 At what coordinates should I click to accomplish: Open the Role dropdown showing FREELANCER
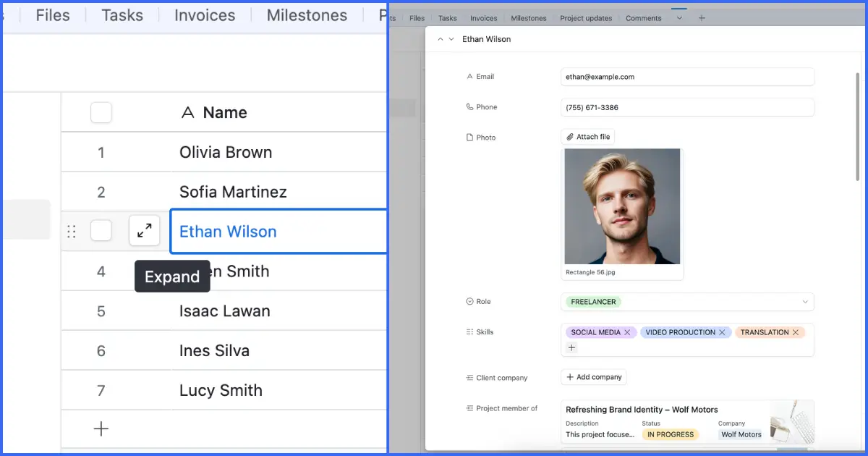coord(805,302)
